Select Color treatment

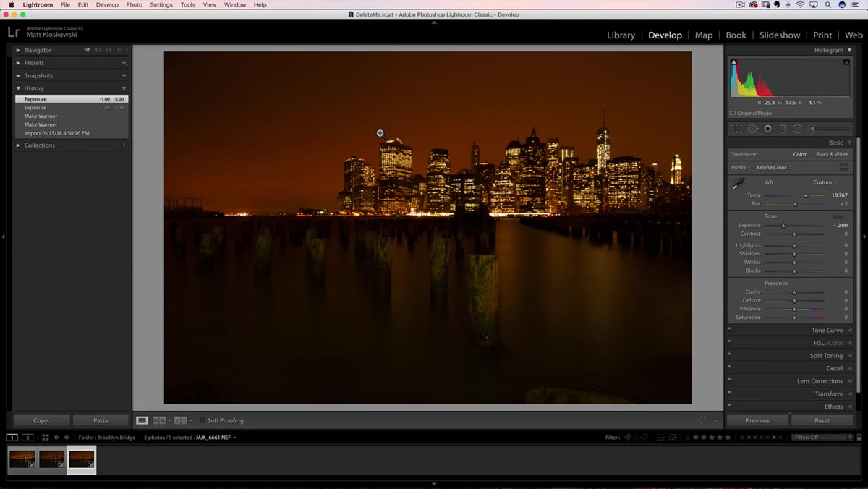[x=799, y=154]
